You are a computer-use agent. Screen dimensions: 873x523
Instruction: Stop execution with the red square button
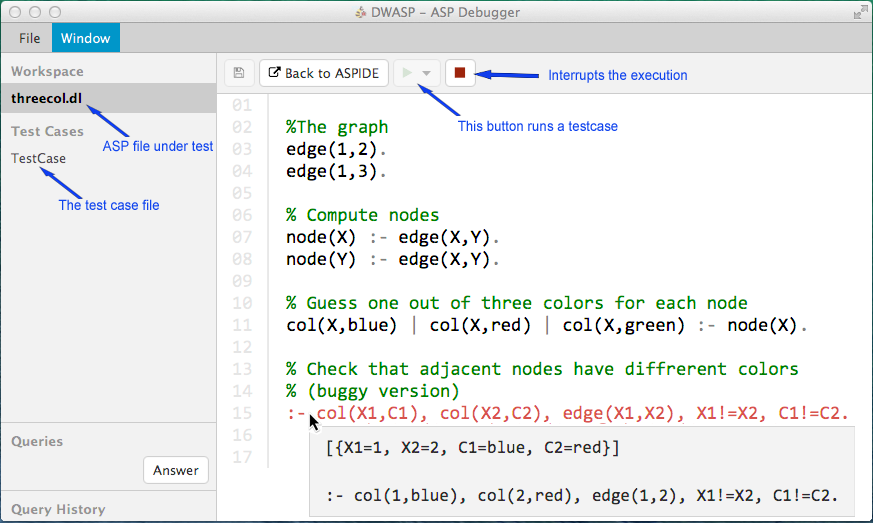click(x=460, y=73)
